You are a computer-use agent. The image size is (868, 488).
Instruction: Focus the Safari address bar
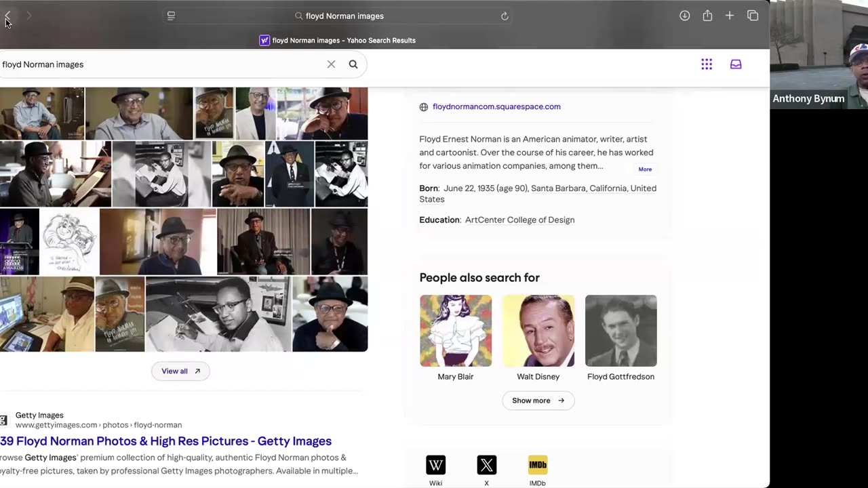coord(338,16)
